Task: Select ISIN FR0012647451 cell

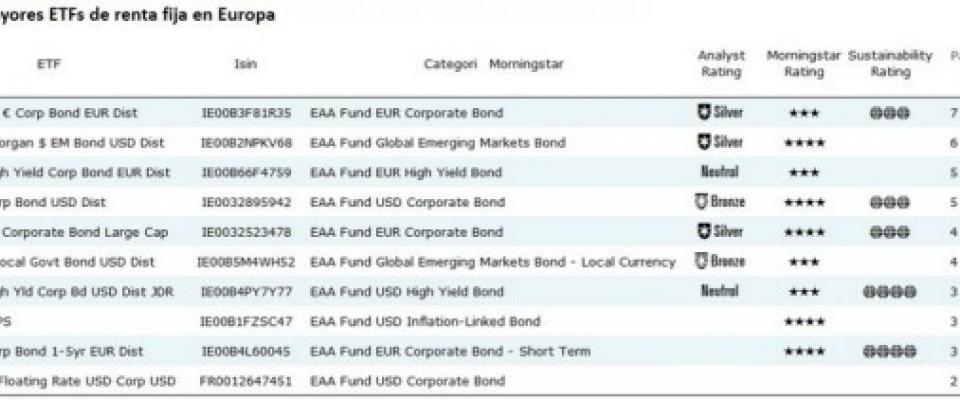Action: (246, 381)
